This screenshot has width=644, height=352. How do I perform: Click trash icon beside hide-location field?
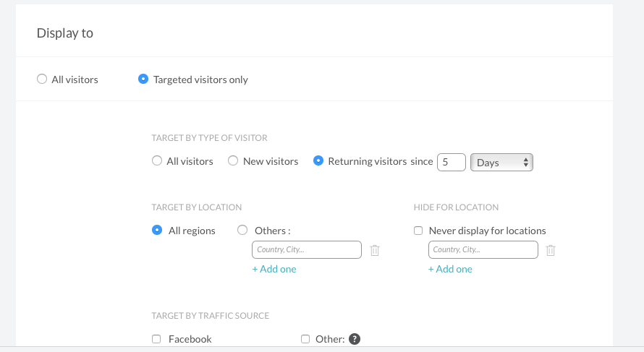551,250
